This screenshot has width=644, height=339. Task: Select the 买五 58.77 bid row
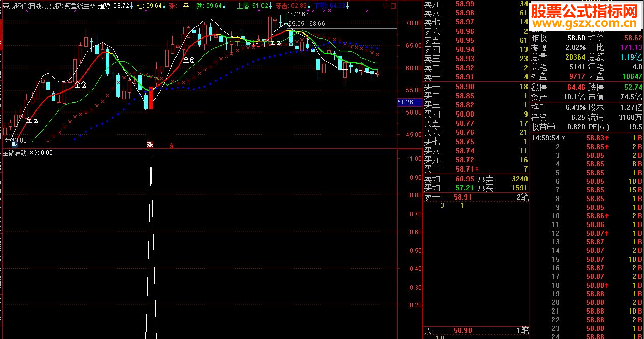(476, 123)
